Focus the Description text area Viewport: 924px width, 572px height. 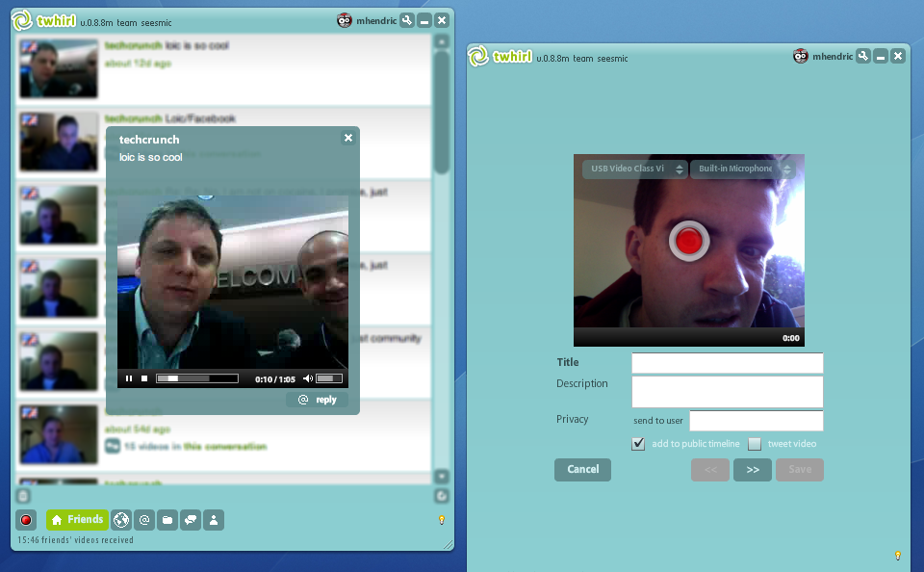click(728, 392)
